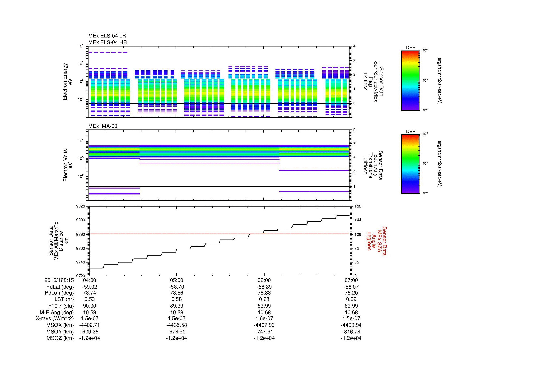Image resolution: width=555 pixels, height=392 pixels.
Task: Click the LST value 0.53
Action: tap(89, 300)
